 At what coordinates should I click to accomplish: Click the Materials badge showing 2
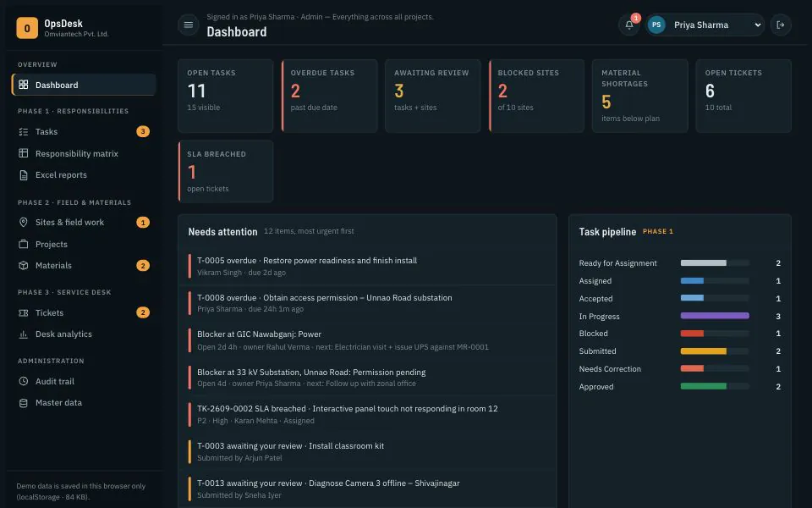[x=143, y=265]
